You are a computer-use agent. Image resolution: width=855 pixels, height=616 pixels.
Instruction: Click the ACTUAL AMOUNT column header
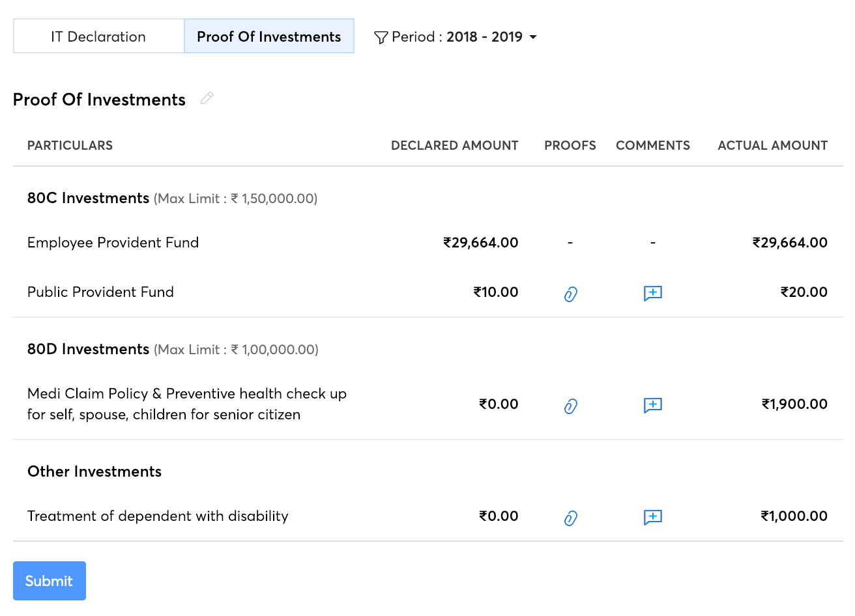point(772,146)
